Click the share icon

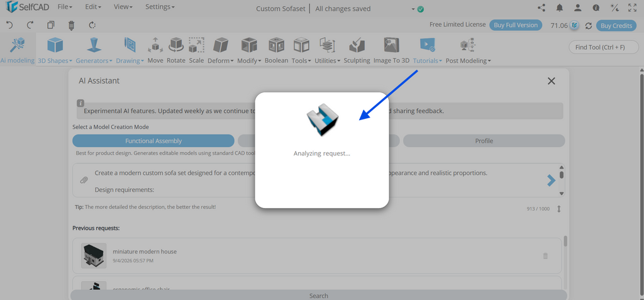coord(541,8)
